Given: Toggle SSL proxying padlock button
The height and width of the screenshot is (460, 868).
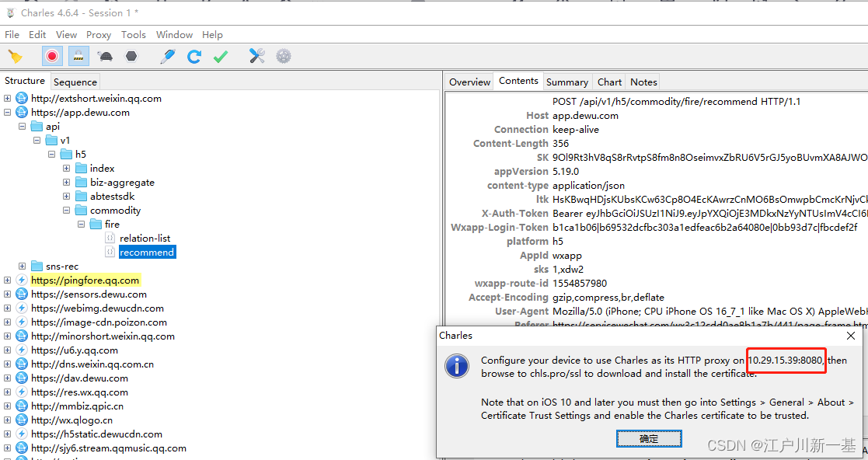Looking at the screenshot, I should point(78,57).
